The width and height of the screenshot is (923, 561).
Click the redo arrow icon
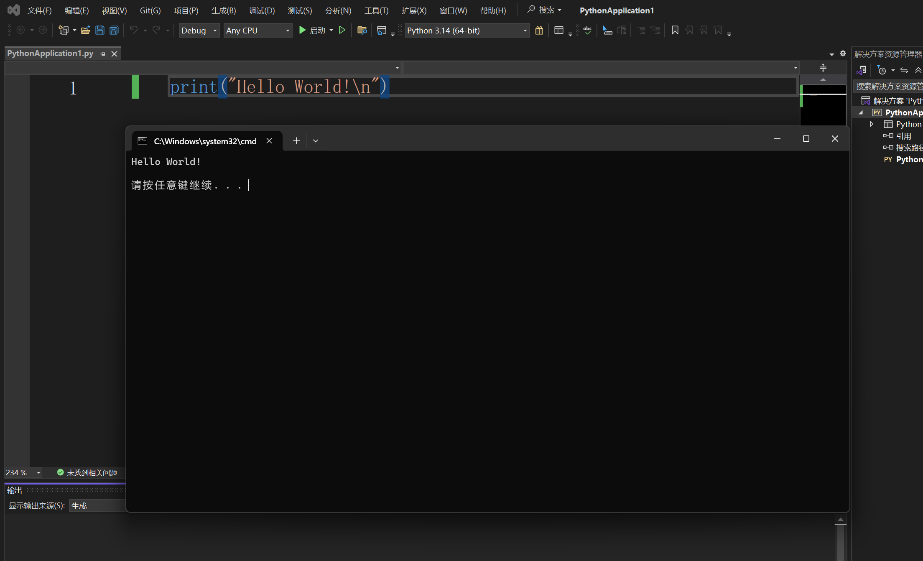click(x=156, y=30)
